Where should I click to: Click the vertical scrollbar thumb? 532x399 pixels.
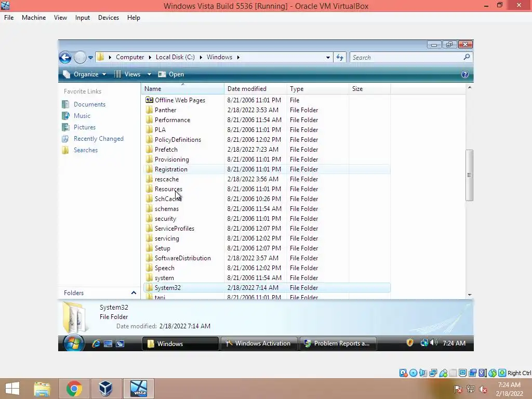[470, 175]
